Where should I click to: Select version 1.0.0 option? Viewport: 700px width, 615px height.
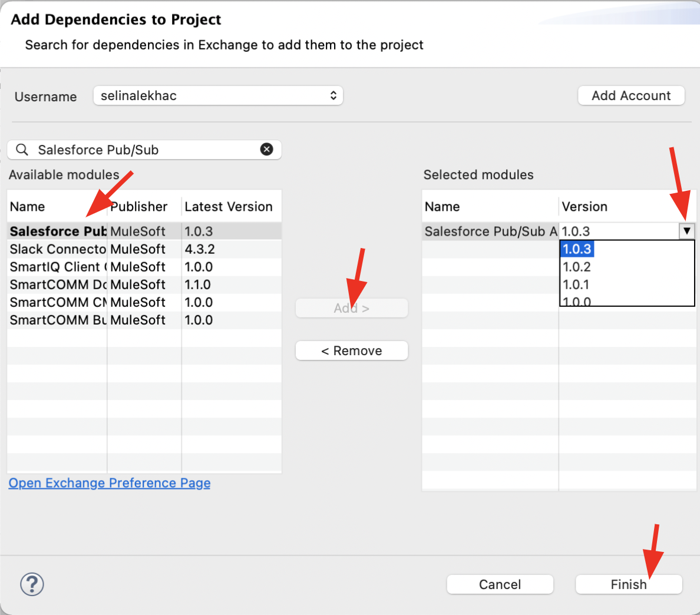pyautogui.click(x=577, y=302)
